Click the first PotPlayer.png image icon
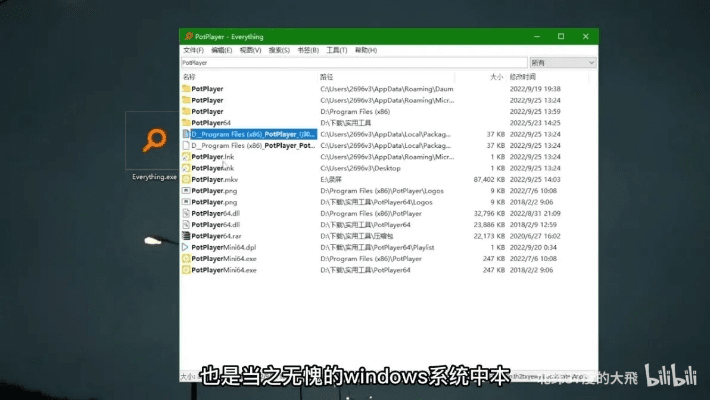Viewport: 710px width, 400px height. tap(186, 190)
